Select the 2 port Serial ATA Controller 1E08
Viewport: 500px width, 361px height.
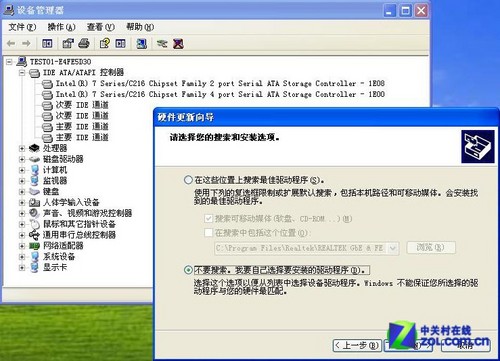(x=220, y=83)
